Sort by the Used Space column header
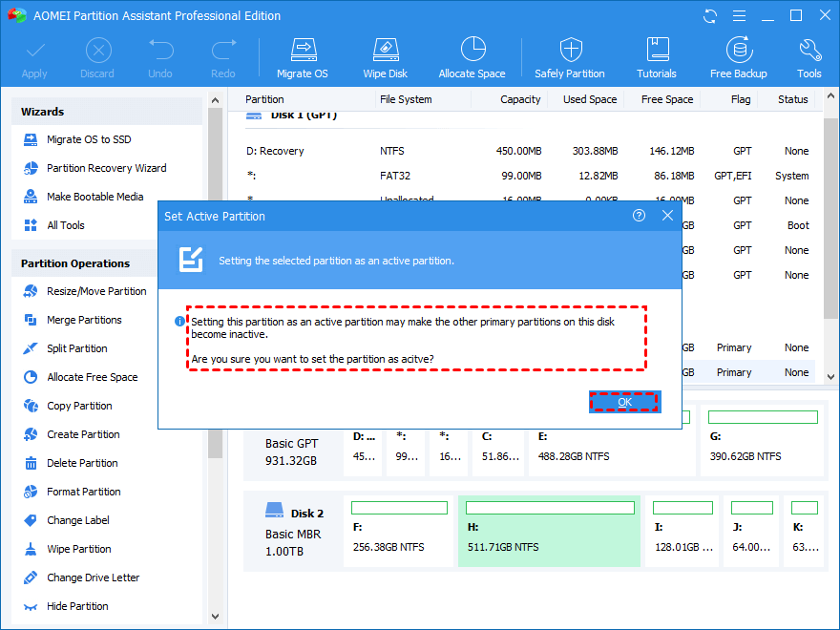Image resolution: width=840 pixels, height=630 pixels. (x=590, y=99)
